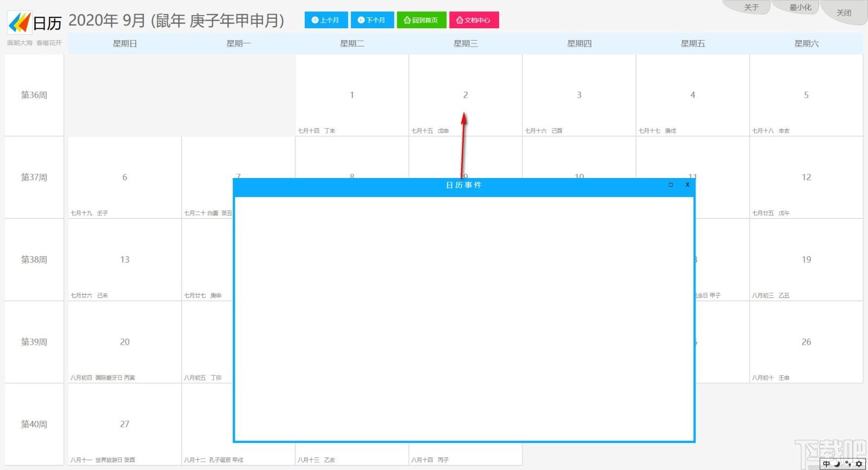Select date cell 27 on Sunday
The image size is (868, 470).
(x=125, y=424)
